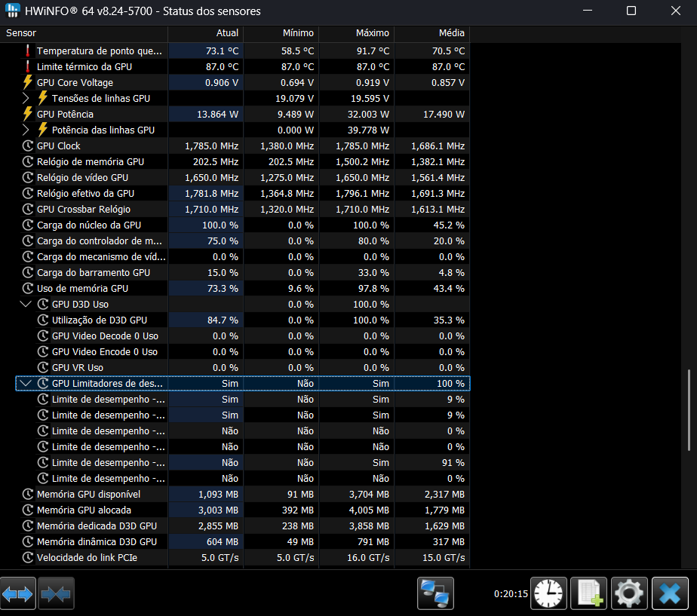The width and height of the screenshot is (697, 616).
Task: Select Carga do controlador de memória row
Action: pos(243,241)
